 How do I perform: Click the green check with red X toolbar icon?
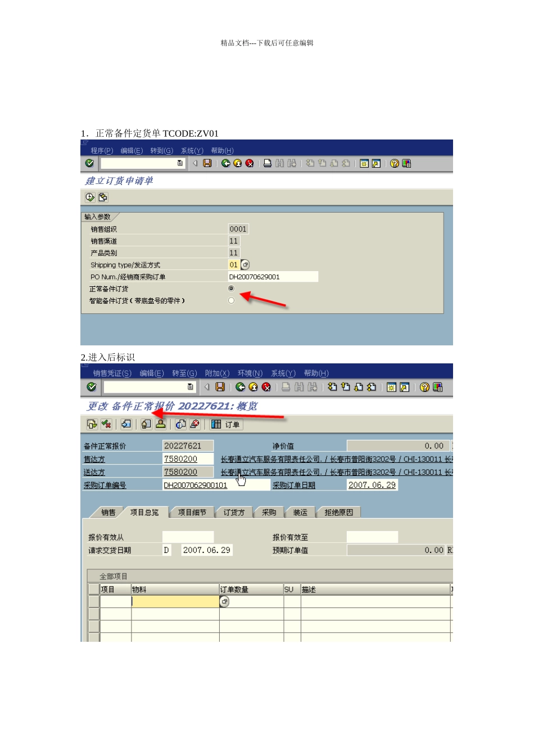[106, 424]
